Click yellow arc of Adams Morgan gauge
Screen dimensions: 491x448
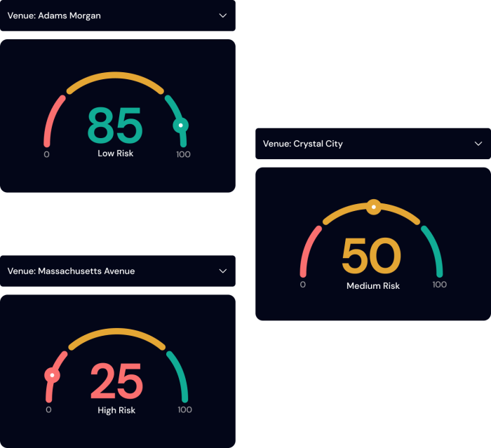115,76
